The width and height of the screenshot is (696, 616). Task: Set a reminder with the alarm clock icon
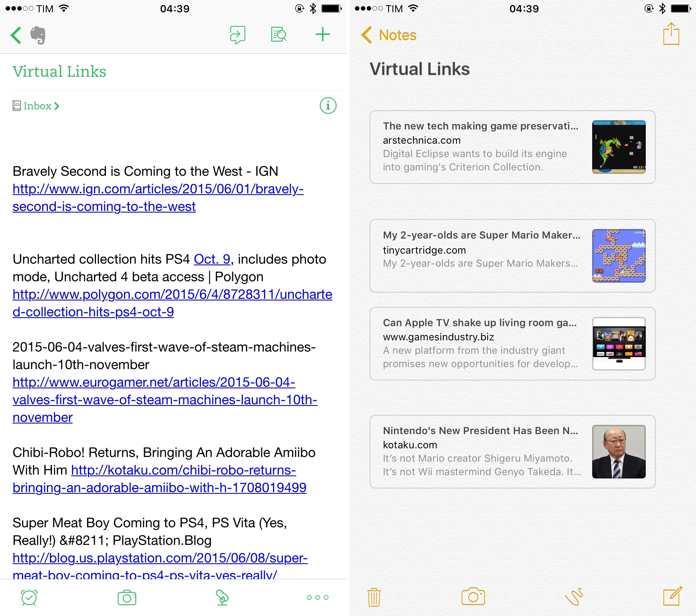click(29, 598)
